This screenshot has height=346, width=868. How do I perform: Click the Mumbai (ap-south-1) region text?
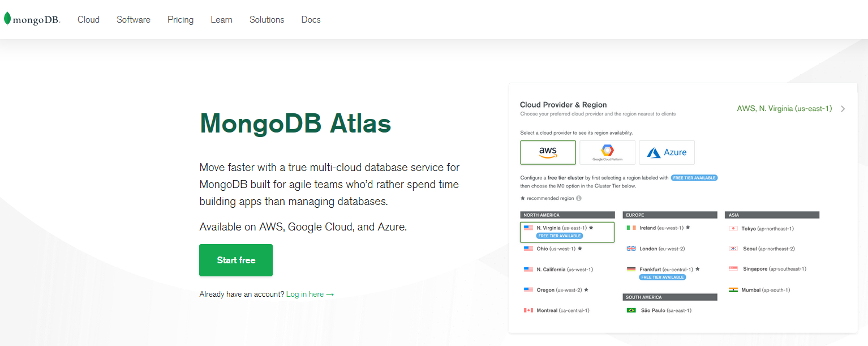pos(766,290)
